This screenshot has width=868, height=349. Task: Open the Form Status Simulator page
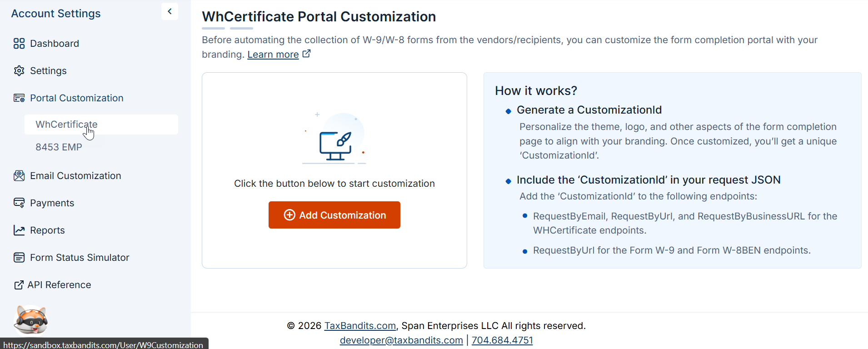80,258
